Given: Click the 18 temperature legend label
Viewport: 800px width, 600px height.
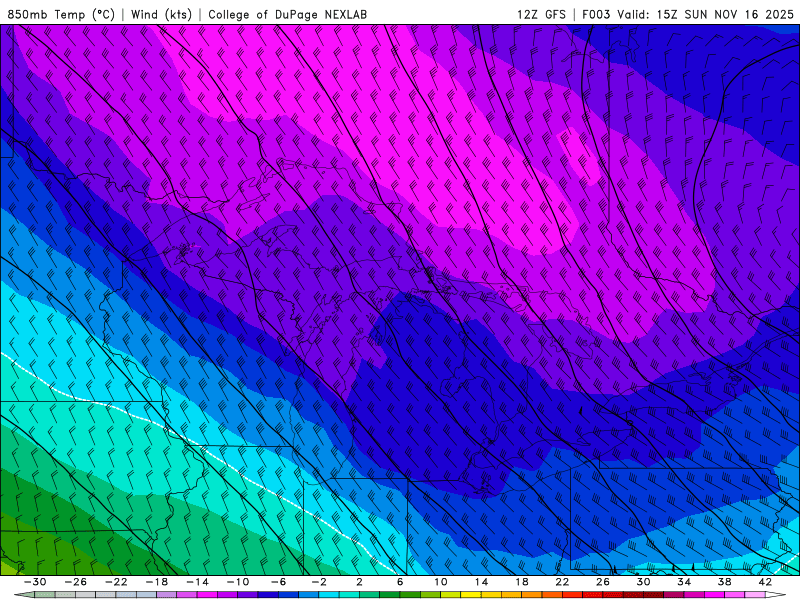Looking at the screenshot, I should pyautogui.click(x=521, y=582).
